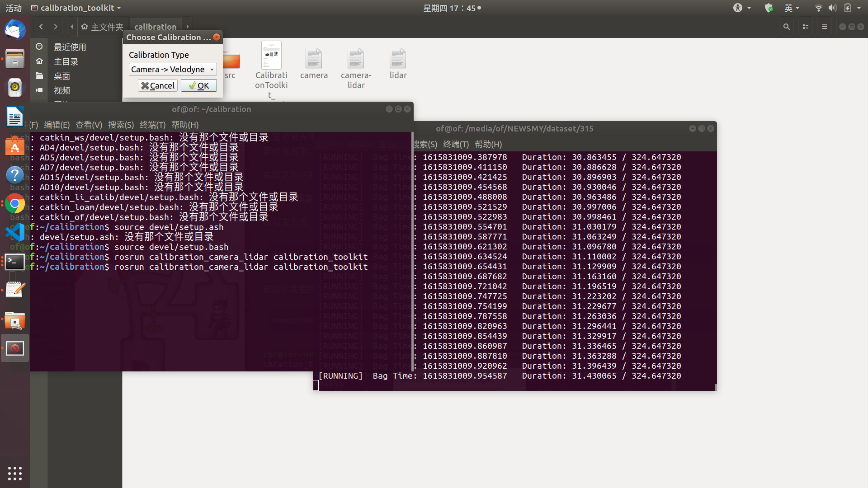The height and width of the screenshot is (488, 868).
Task: Scroll down in the dataset terminal output
Action: tap(713, 387)
